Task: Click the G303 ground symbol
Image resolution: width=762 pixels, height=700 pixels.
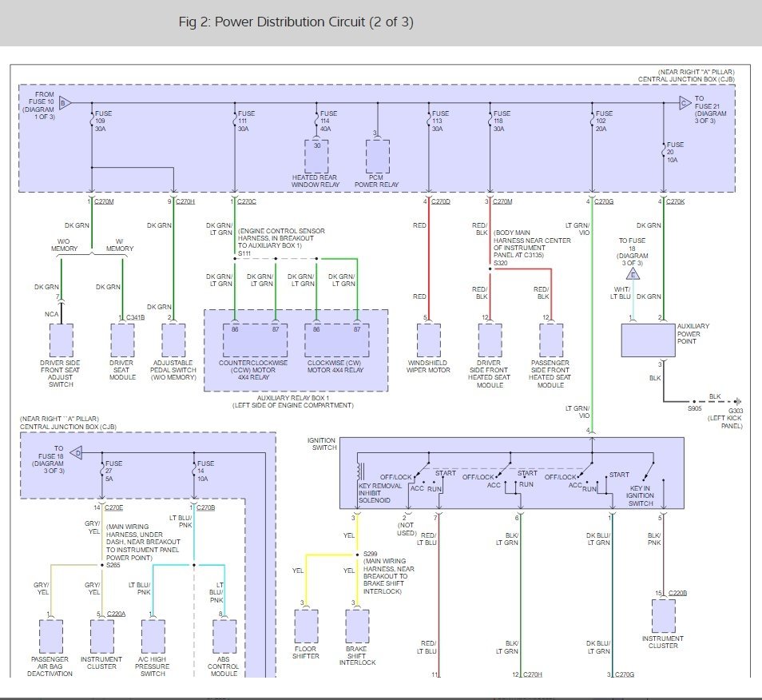Action: click(x=737, y=401)
